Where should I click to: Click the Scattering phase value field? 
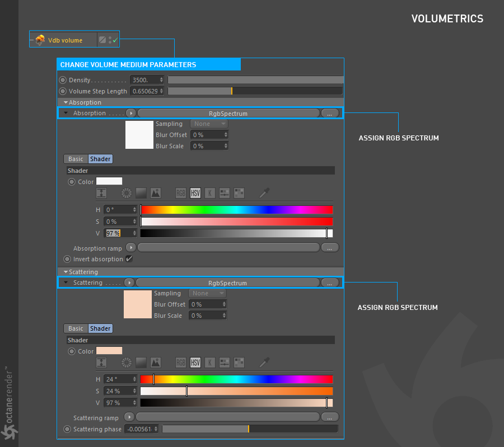pos(142,429)
